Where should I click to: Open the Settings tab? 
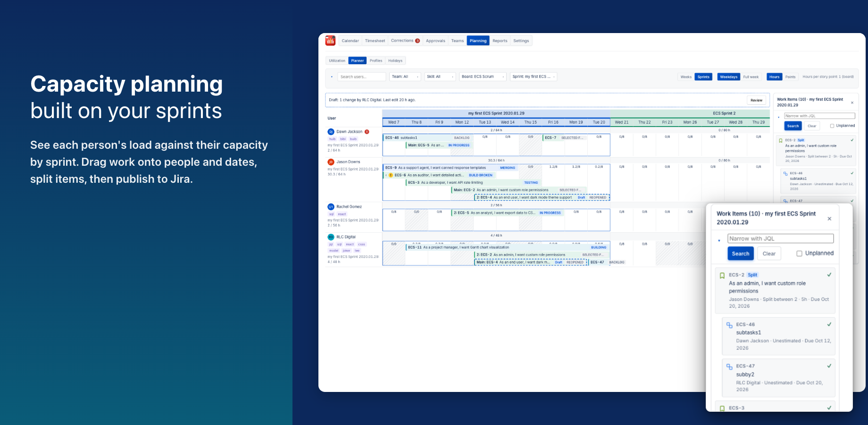[521, 41]
